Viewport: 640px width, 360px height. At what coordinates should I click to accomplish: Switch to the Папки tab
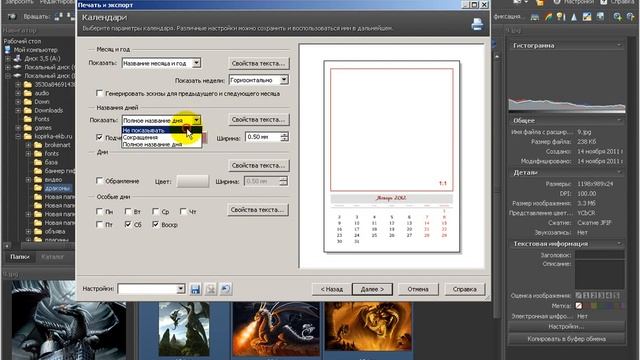click(20, 257)
